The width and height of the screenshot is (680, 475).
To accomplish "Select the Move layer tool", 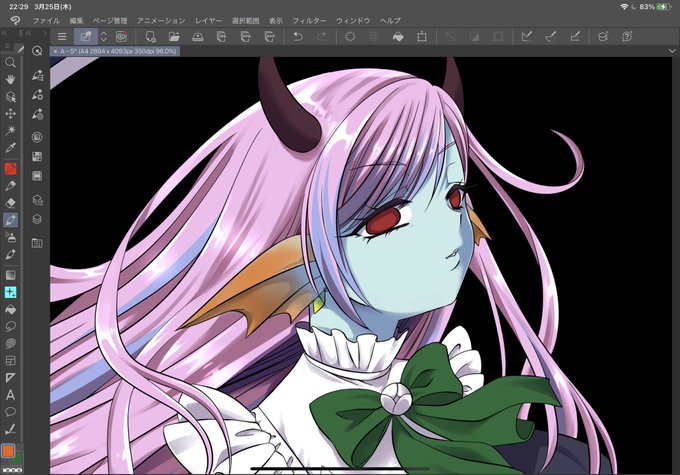I will tap(10, 114).
